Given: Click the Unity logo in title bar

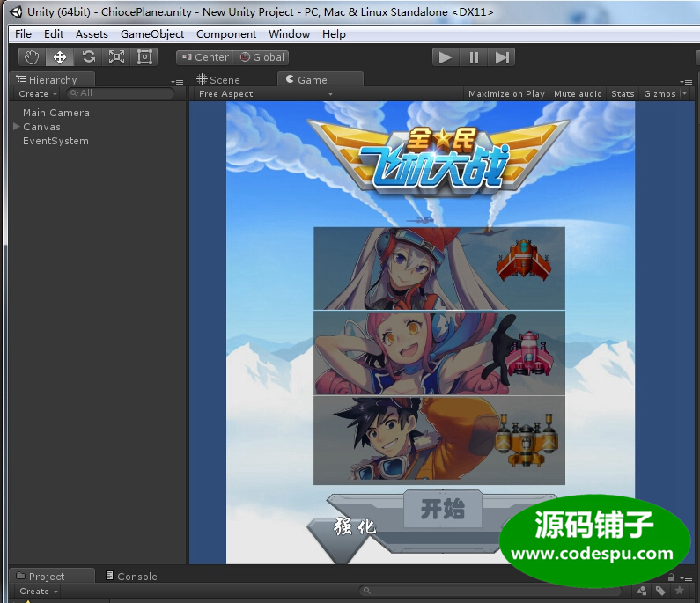Looking at the screenshot, I should click(x=17, y=12).
